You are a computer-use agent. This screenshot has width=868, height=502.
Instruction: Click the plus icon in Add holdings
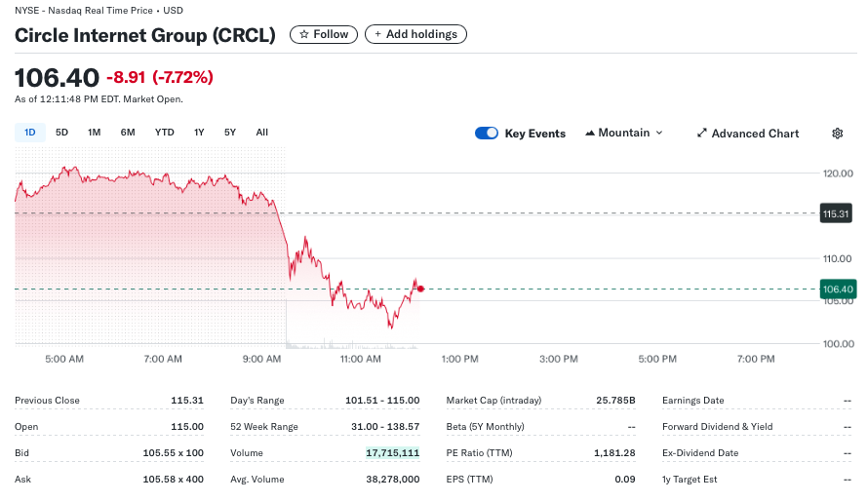[377, 34]
